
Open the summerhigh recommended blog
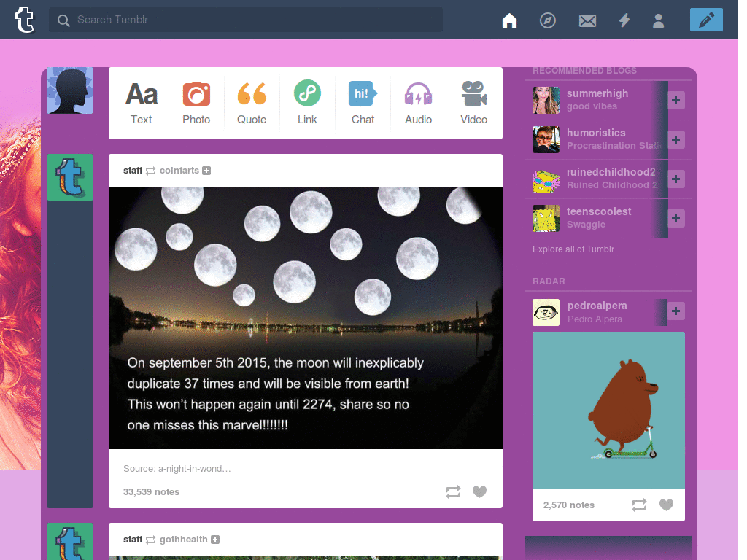(597, 93)
